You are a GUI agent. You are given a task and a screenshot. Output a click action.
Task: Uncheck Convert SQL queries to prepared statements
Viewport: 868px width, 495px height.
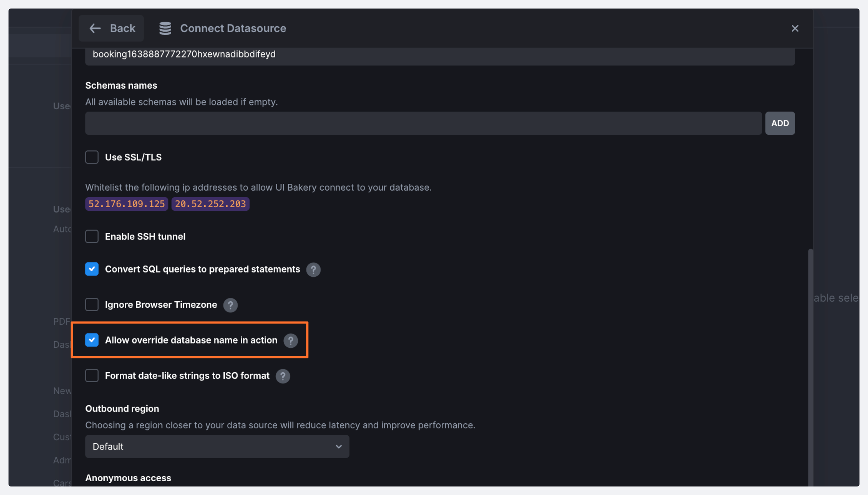click(92, 269)
